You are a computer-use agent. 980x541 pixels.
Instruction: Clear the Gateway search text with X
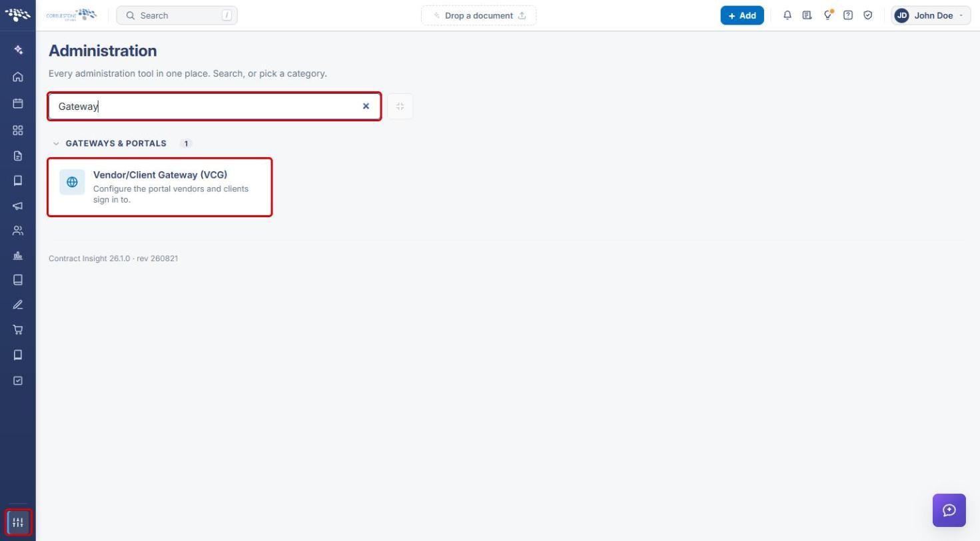click(x=366, y=106)
